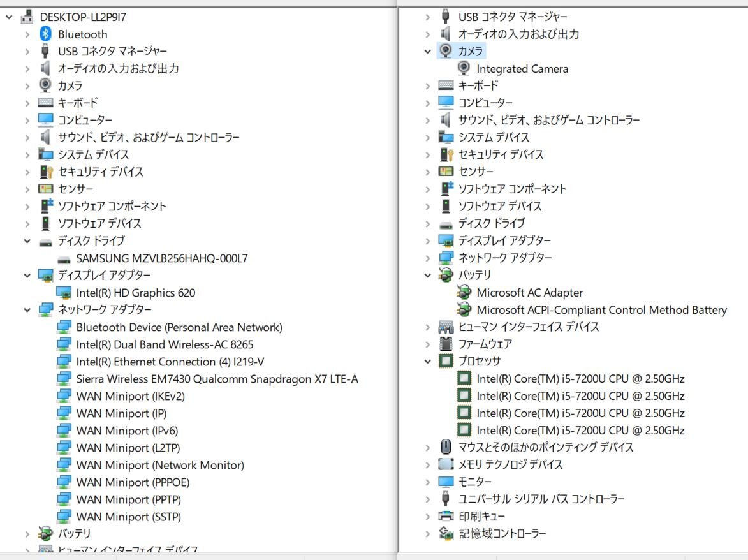Select Intel(R) Dual Band Wireless-AC 8265
This screenshot has width=748, height=560.
point(165,344)
